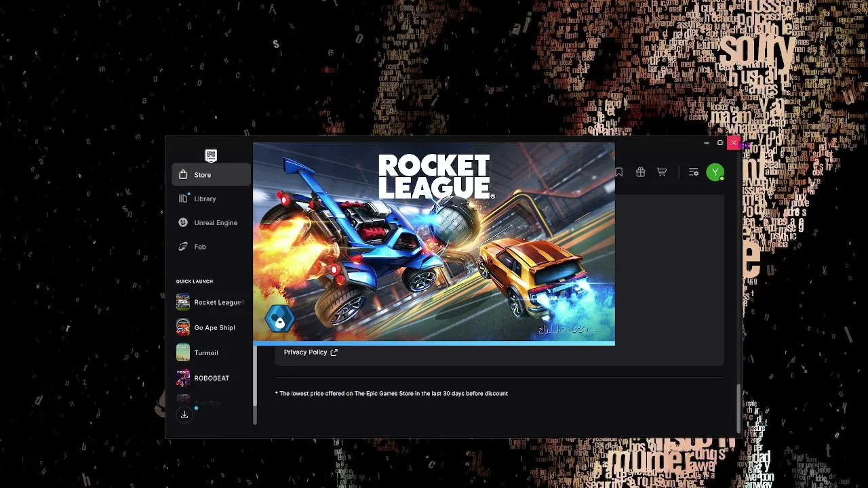Open the shopping cart
This screenshot has width=868, height=488.
coord(662,173)
